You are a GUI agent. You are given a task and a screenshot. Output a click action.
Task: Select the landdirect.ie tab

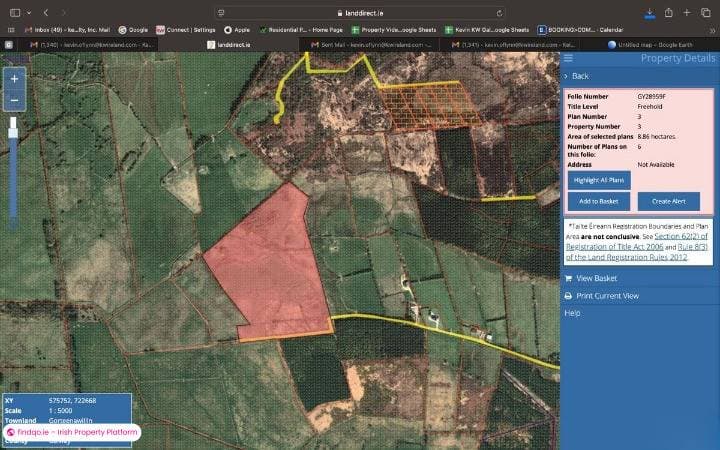tap(228, 45)
